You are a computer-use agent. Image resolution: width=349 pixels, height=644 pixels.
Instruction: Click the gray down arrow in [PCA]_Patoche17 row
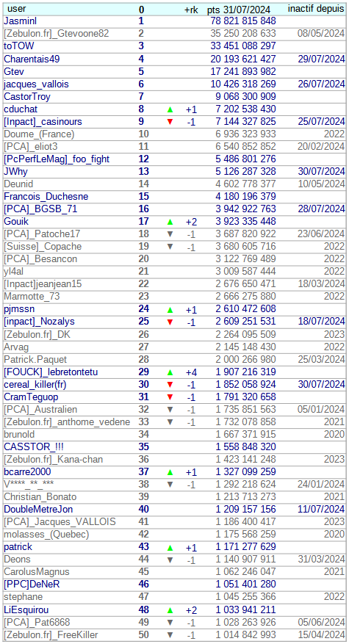tap(170, 234)
